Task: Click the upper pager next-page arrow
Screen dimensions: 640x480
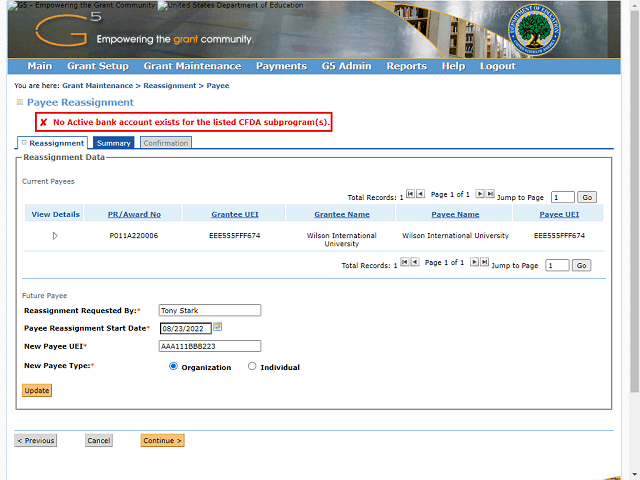Action: tap(480, 194)
